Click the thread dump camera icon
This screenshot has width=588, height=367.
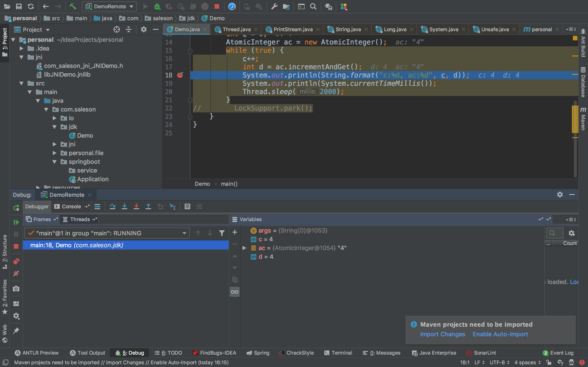coord(16,289)
